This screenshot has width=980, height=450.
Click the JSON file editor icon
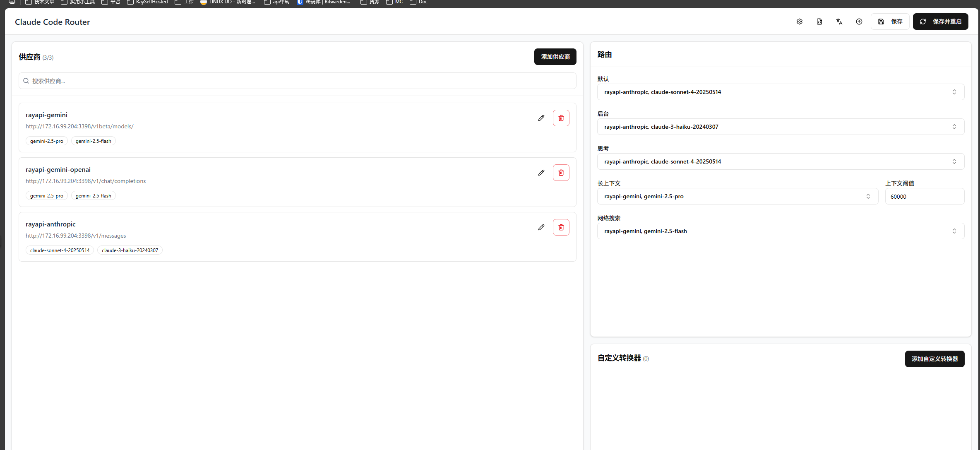coord(819,22)
